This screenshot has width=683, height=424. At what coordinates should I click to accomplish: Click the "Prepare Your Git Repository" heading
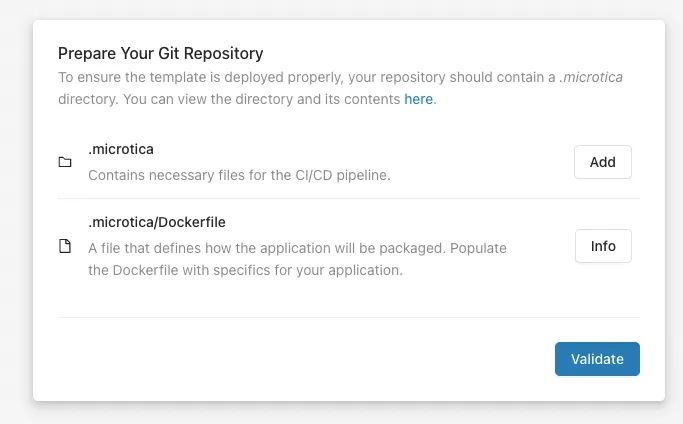click(x=160, y=54)
